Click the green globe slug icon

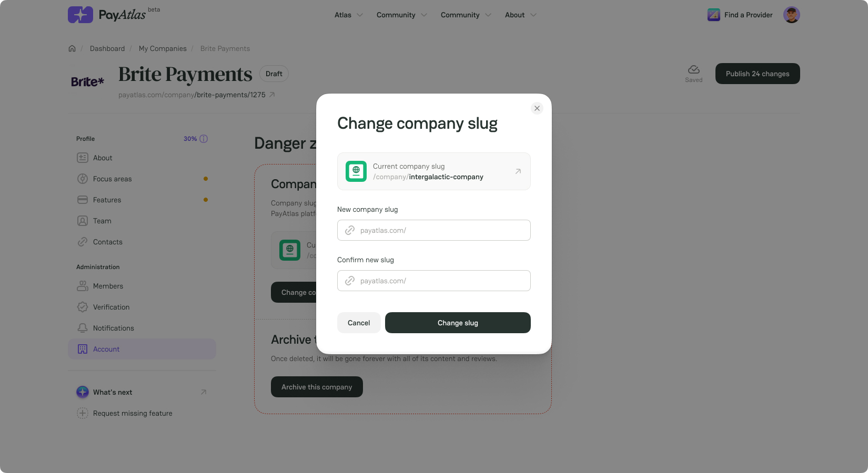(x=356, y=171)
